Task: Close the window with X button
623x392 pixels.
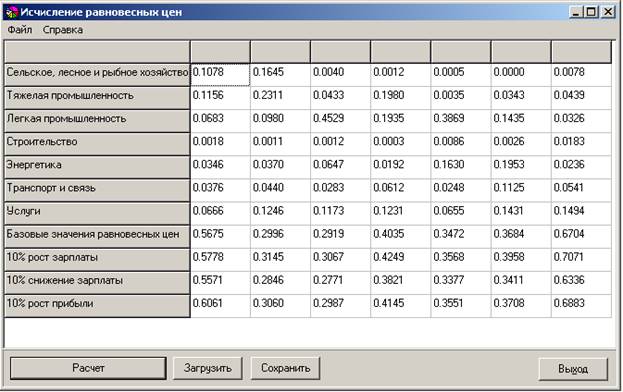Action: tap(608, 12)
